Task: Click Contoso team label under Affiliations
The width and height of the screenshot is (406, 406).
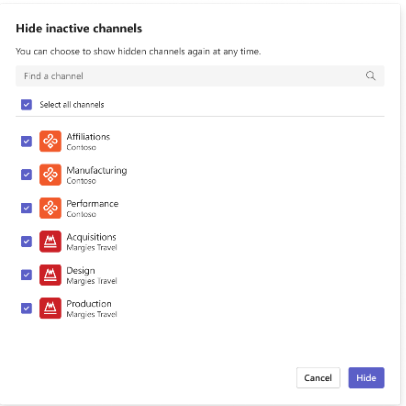Action: coord(81,147)
